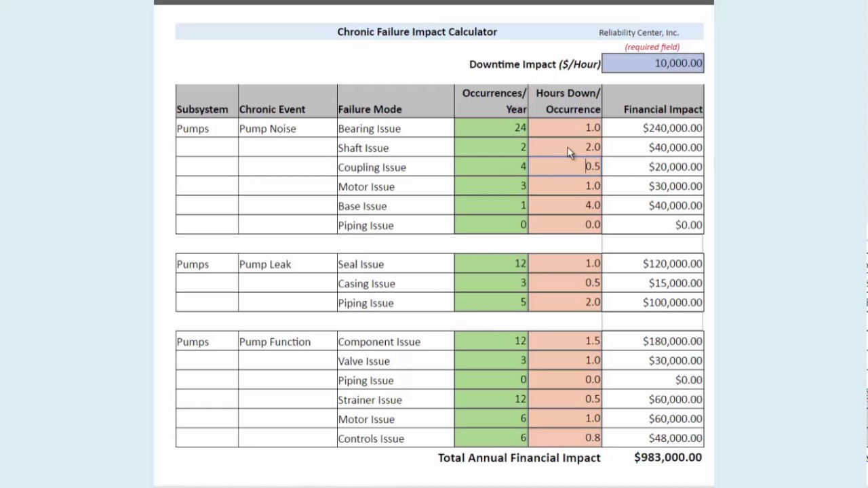This screenshot has height=488, width=868.
Task: Select the $180,000.00 financial impact cell
Action: 652,342
